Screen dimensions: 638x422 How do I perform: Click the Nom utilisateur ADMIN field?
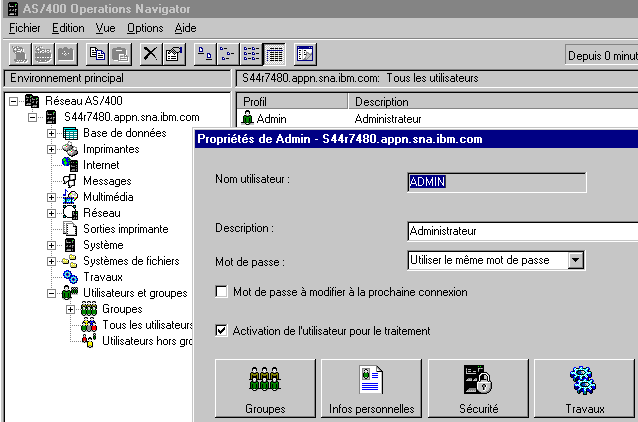tap(497, 182)
